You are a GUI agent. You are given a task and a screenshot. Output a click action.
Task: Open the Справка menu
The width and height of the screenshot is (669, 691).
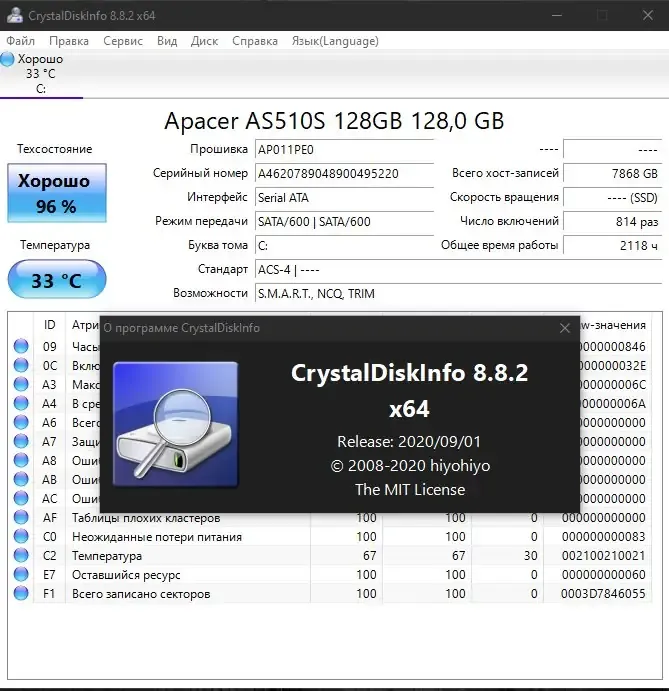point(255,41)
